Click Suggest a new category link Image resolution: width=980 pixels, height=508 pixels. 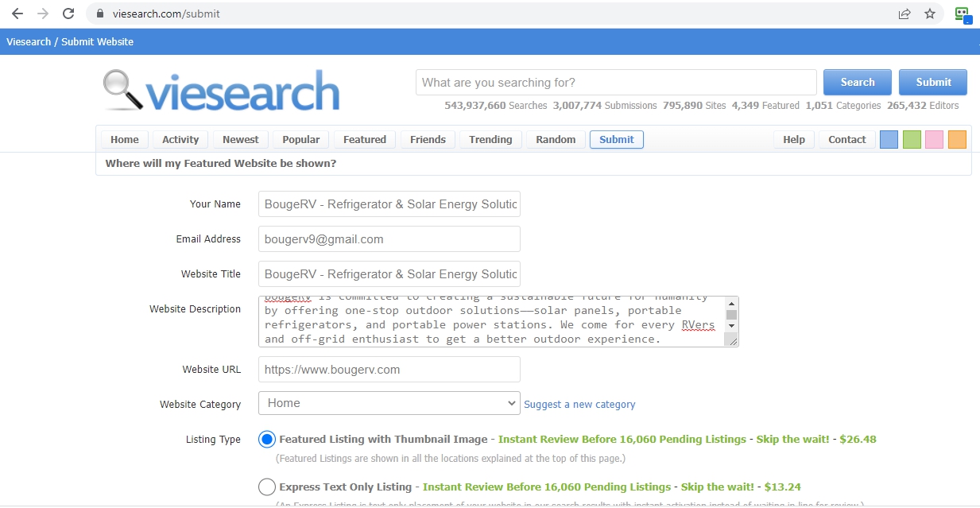pyautogui.click(x=579, y=404)
